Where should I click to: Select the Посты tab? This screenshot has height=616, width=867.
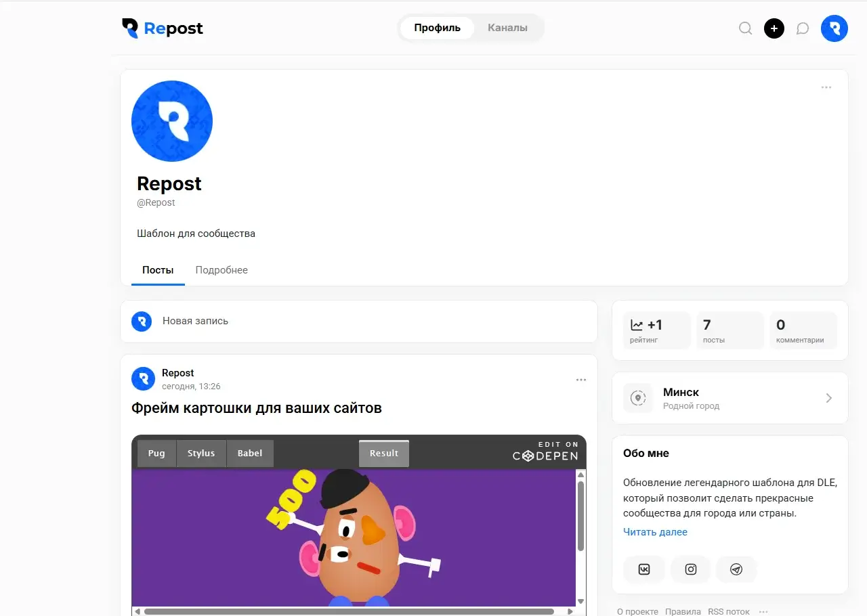click(x=158, y=270)
